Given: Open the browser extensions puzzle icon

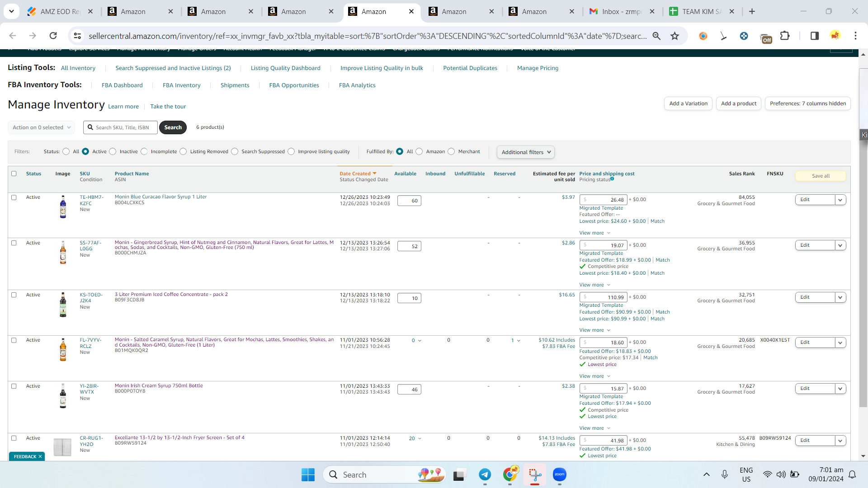Looking at the screenshot, I should [x=785, y=36].
